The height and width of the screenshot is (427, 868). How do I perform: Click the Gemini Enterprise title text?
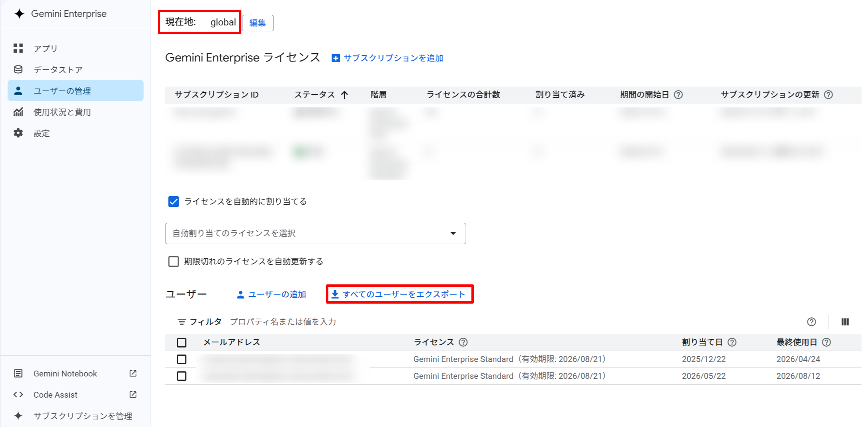[69, 14]
